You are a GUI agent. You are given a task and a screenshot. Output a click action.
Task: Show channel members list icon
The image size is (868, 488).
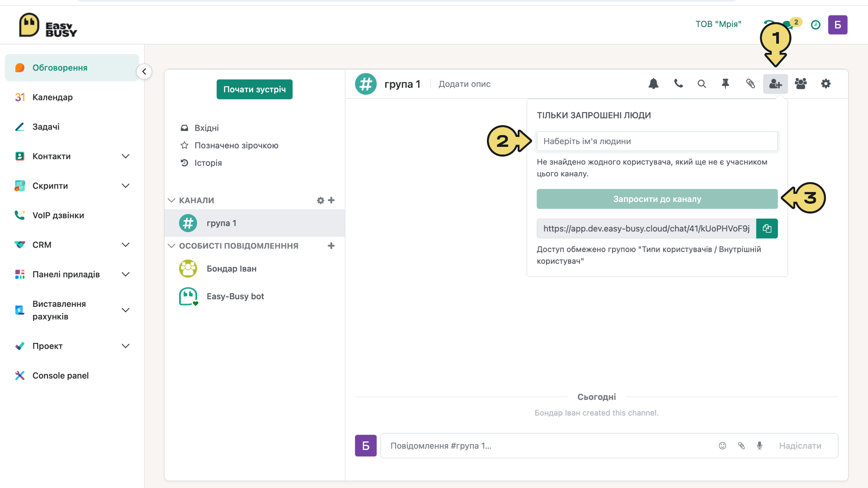tap(801, 84)
